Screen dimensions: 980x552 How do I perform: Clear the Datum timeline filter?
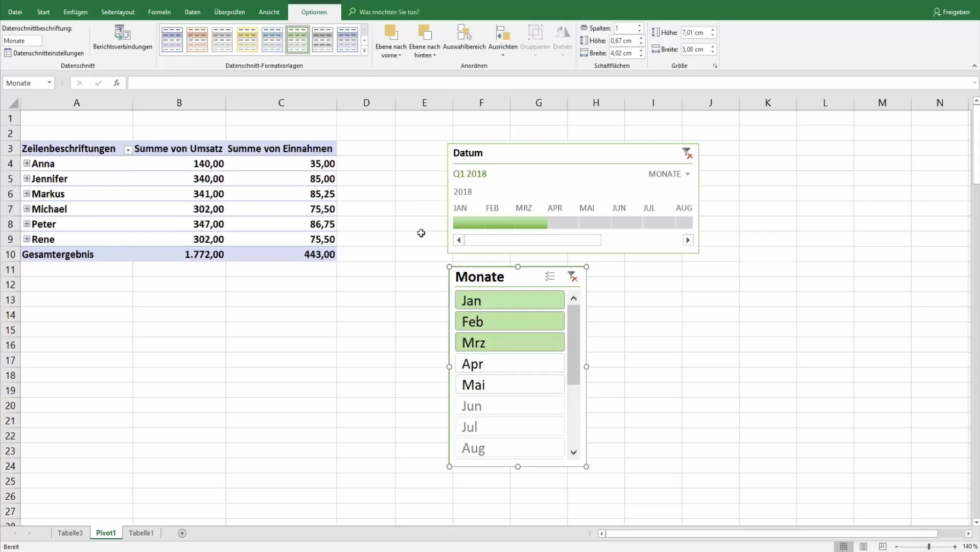(687, 153)
